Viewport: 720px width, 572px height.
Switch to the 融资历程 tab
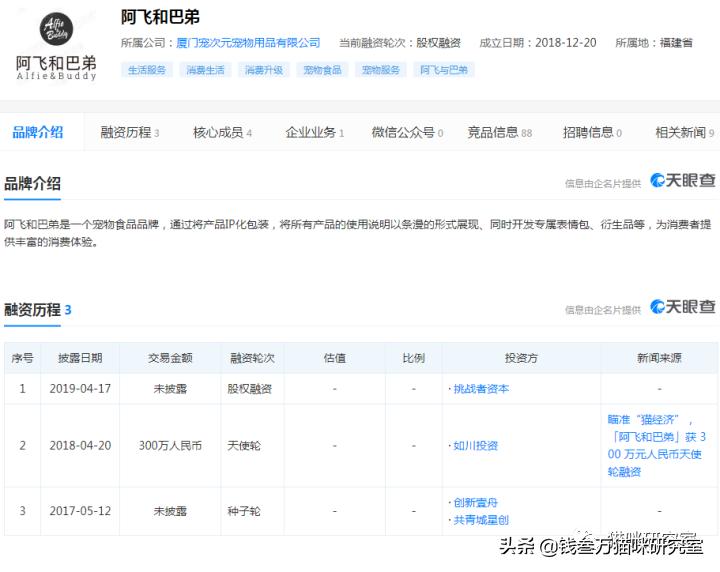pos(130,132)
